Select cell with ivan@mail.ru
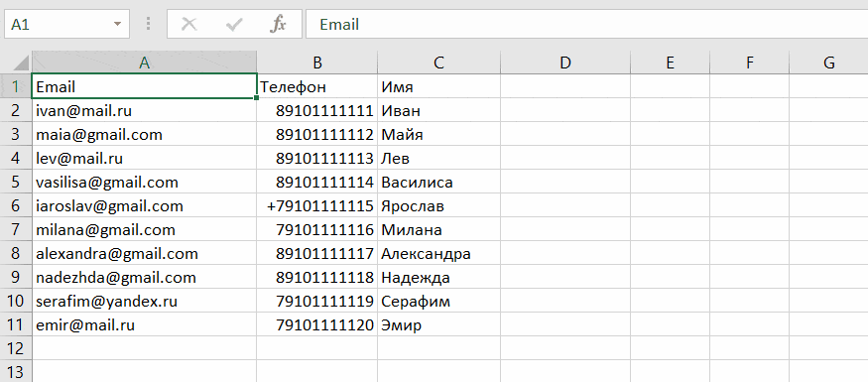The image size is (868, 382). click(x=145, y=111)
